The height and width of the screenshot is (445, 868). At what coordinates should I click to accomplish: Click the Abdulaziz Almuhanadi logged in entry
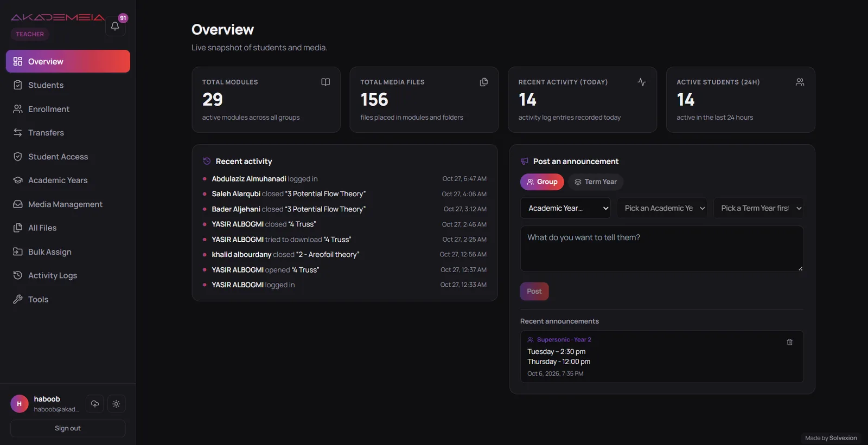(344, 179)
